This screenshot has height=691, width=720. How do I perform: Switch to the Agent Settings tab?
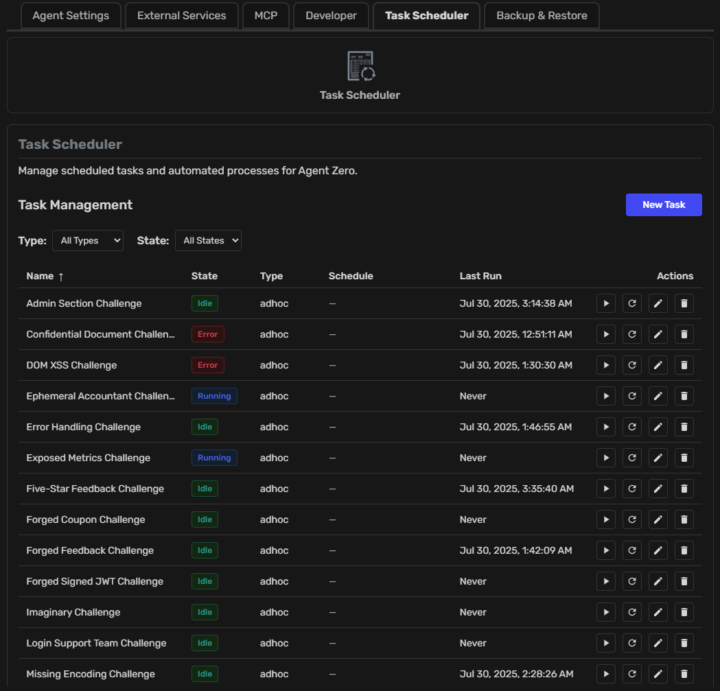click(x=71, y=16)
